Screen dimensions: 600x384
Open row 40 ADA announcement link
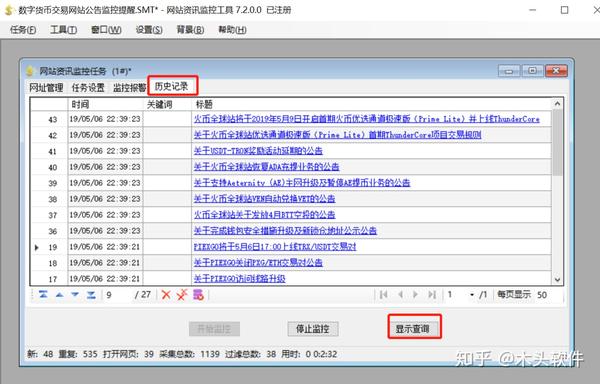pos(266,167)
